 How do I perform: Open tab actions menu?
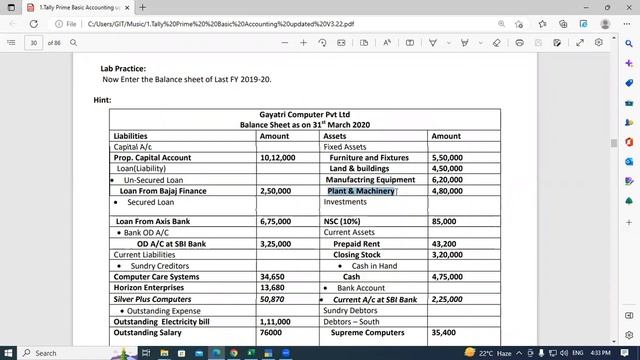coord(11,7)
